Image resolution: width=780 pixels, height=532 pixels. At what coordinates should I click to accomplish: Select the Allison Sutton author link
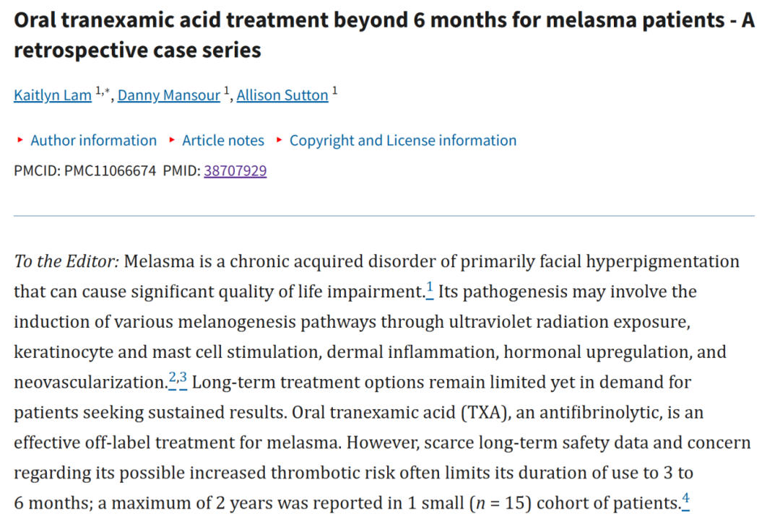tap(282, 95)
